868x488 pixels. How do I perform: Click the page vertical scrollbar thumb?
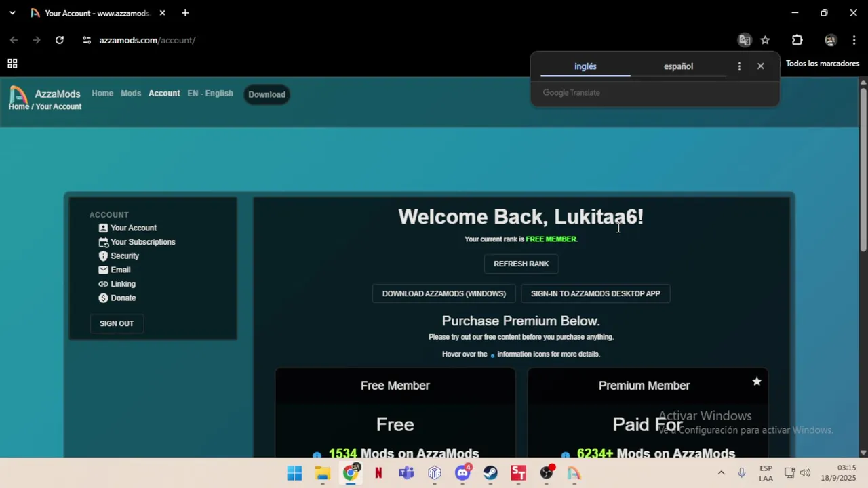[x=863, y=169]
